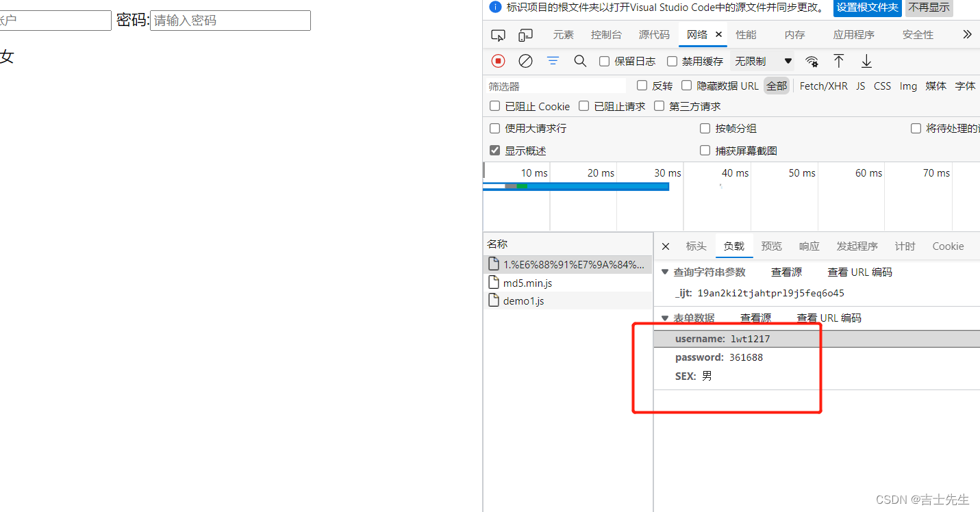Click the 筛选器 filter input

click(x=555, y=86)
